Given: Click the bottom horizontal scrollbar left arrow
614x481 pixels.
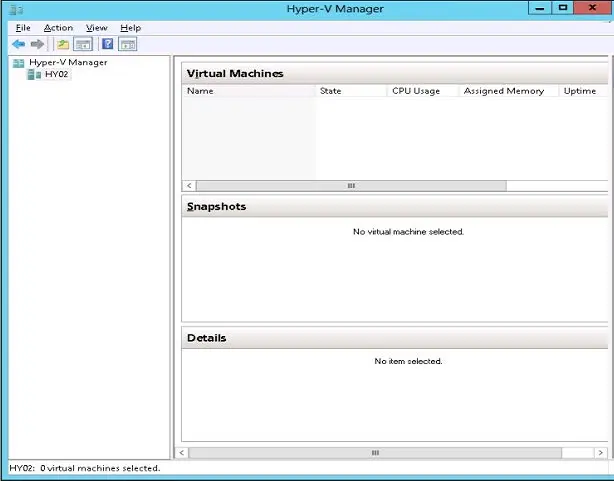Looking at the screenshot, I should [182, 452].
